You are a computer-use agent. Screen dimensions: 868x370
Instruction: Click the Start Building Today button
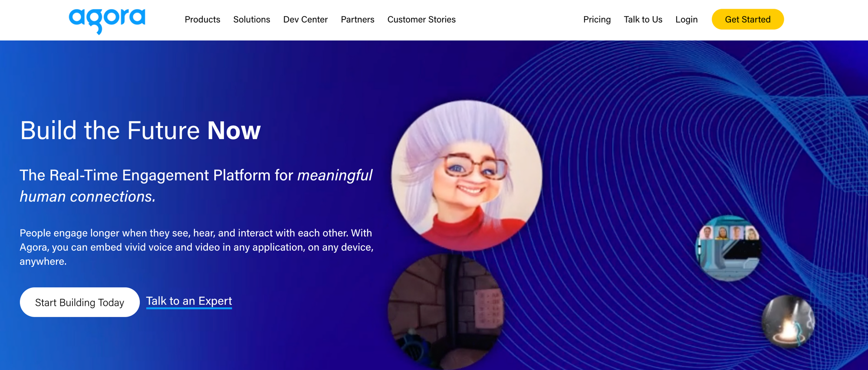click(x=80, y=302)
